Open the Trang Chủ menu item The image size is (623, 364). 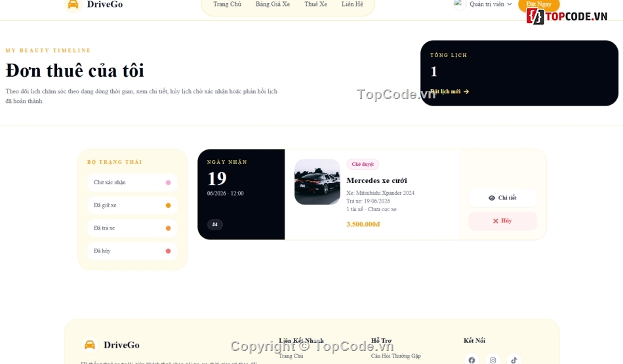227,4
